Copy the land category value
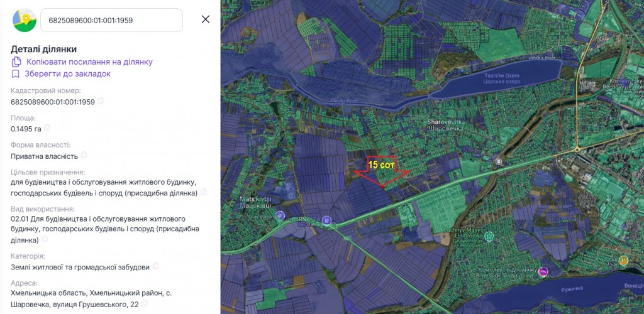Image resolution: width=644 pixels, height=314 pixels. [x=155, y=266]
